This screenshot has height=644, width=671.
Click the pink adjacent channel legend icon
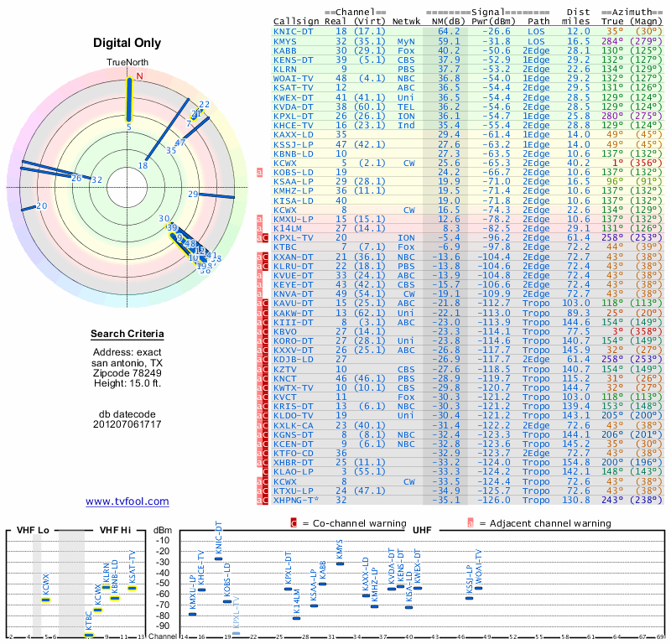pyautogui.click(x=471, y=523)
